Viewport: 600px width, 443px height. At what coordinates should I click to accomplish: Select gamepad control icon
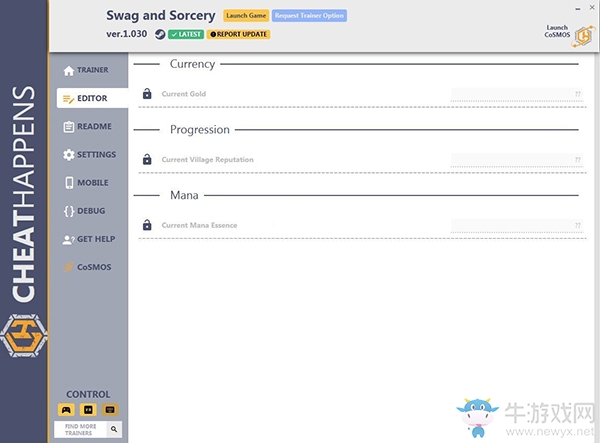(66, 410)
